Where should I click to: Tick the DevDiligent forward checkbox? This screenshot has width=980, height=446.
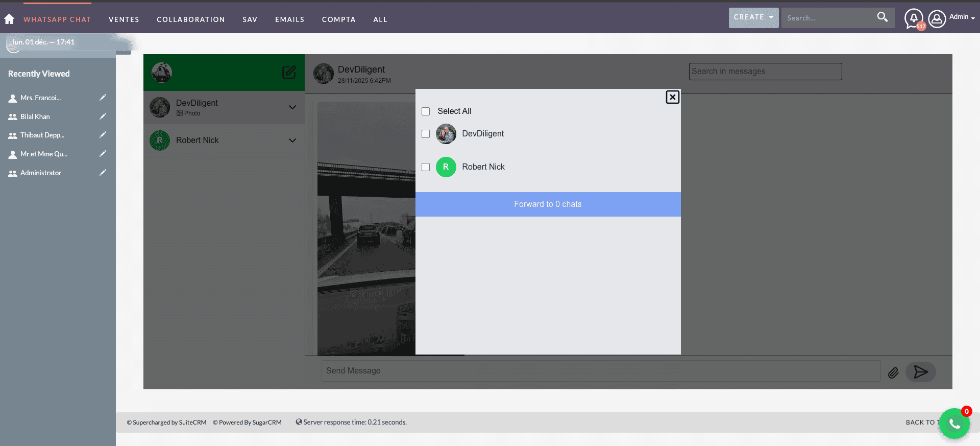pyautogui.click(x=426, y=134)
